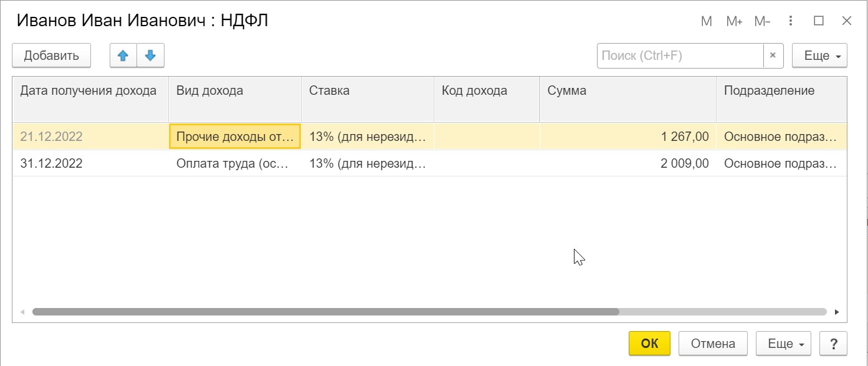Focus the Поиск (Ctrl+F) search field
This screenshot has height=366, width=868.
(679, 55)
